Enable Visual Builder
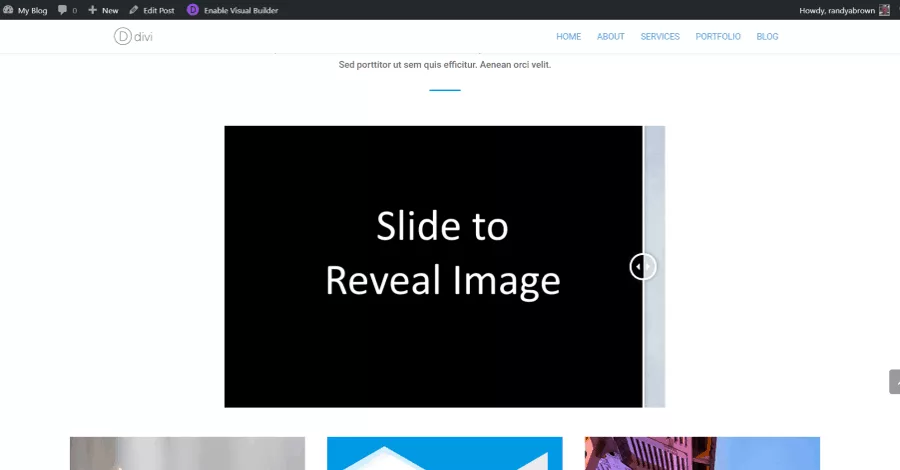The width and height of the screenshot is (900, 470). tap(233, 10)
